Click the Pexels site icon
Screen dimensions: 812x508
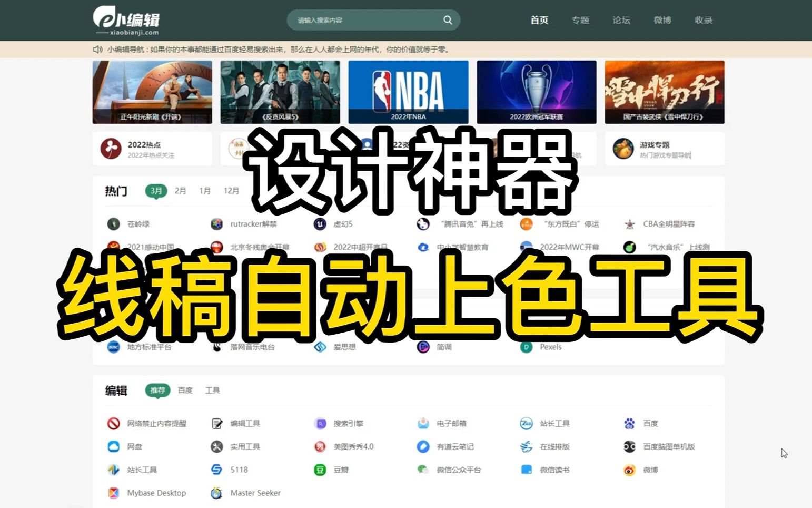pyautogui.click(x=526, y=347)
